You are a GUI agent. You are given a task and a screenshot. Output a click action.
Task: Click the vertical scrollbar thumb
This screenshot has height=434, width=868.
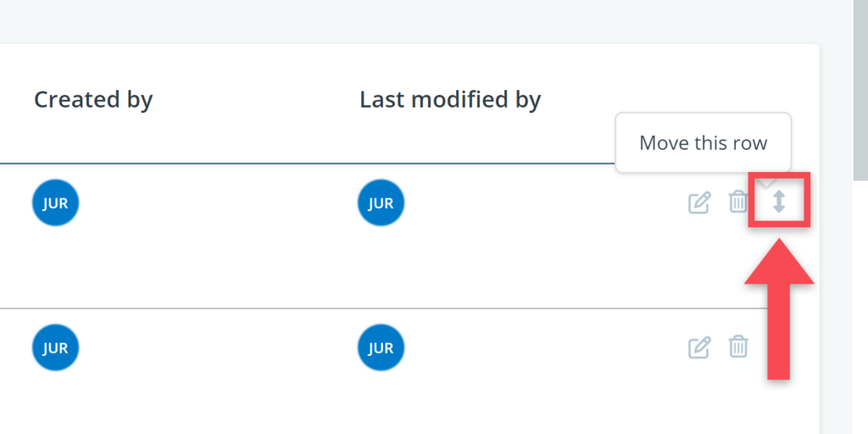860,85
